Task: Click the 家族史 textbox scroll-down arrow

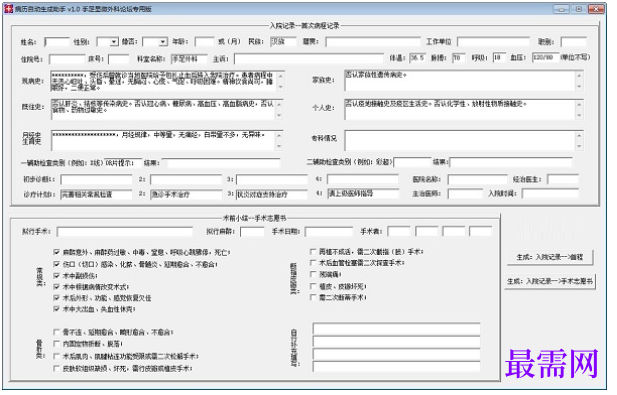Action: click(x=579, y=87)
